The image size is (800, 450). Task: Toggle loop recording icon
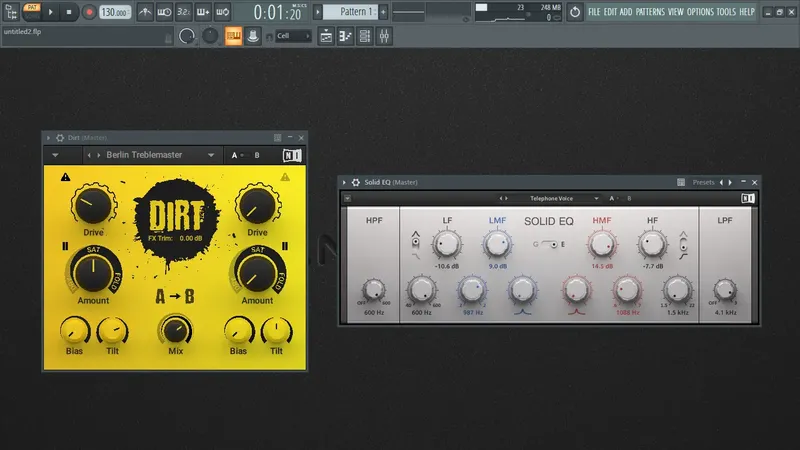click(x=222, y=12)
